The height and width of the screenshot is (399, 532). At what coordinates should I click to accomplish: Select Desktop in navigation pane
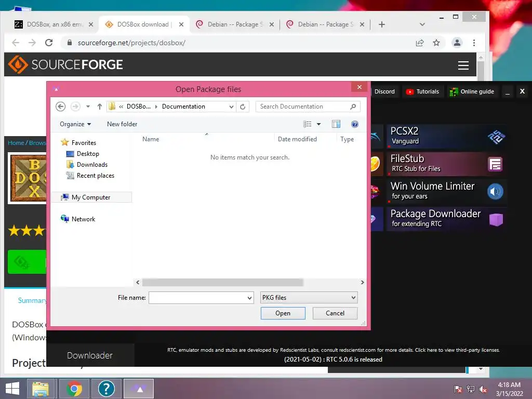point(88,154)
